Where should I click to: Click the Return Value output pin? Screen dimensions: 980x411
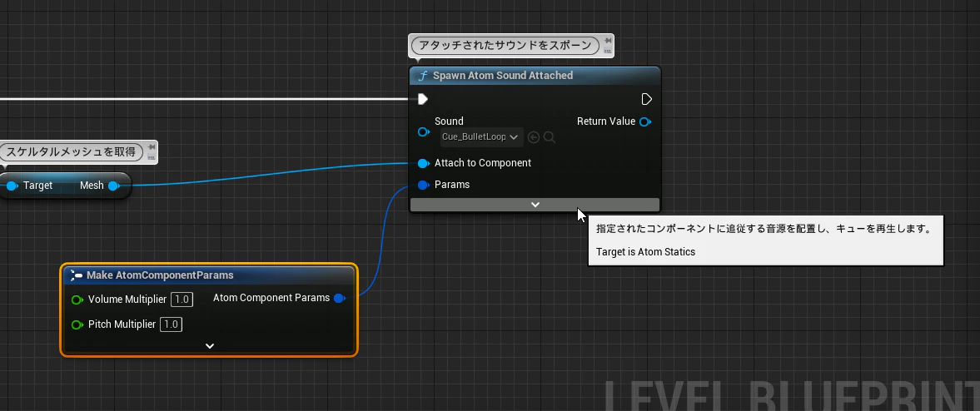pyautogui.click(x=645, y=121)
